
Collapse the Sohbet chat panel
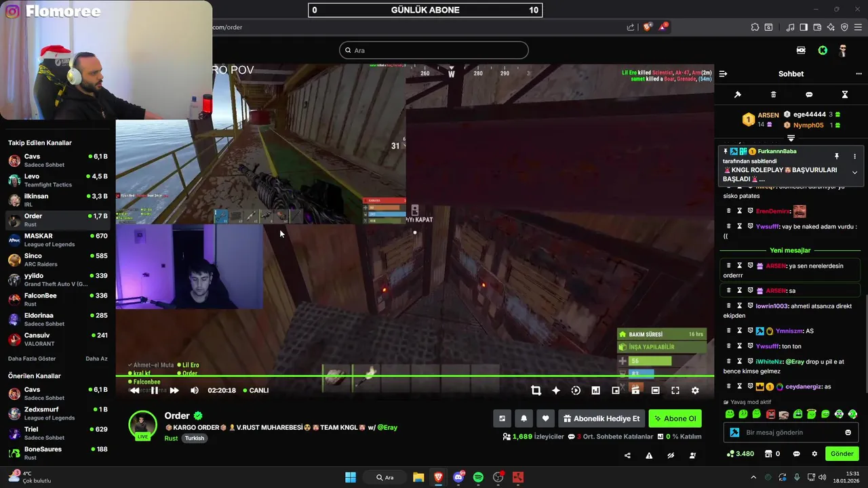tap(723, 74)
